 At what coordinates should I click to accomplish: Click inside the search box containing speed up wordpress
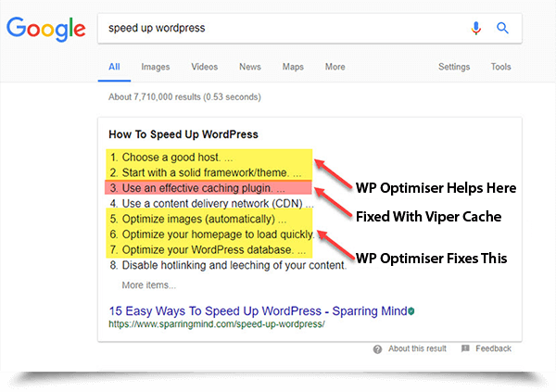point(278,29)
